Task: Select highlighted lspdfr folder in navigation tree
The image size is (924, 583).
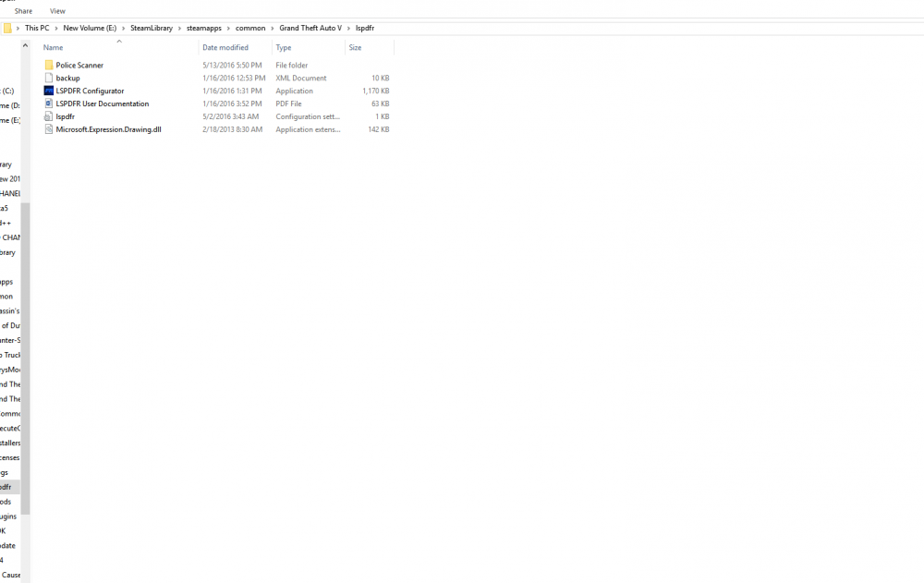Action: click(9, 487)
